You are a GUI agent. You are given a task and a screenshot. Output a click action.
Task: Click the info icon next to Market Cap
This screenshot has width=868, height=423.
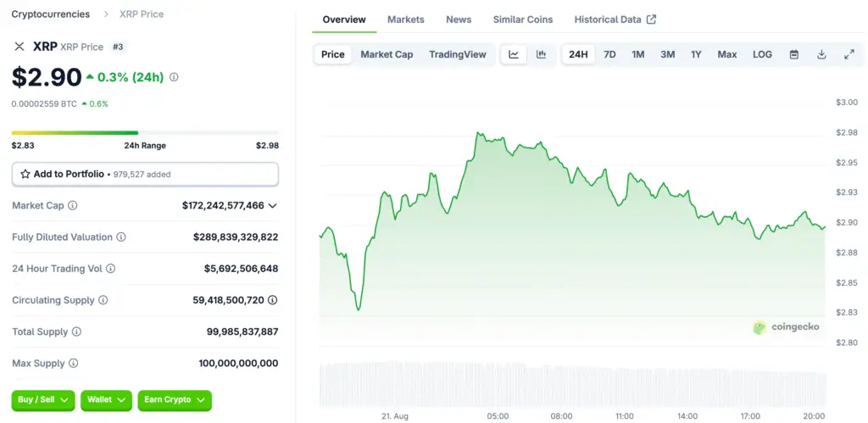pos(73,206)
